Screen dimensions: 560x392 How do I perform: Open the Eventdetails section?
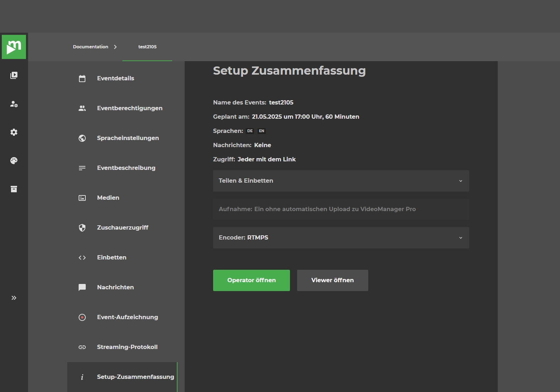click(x=122, y=79)
